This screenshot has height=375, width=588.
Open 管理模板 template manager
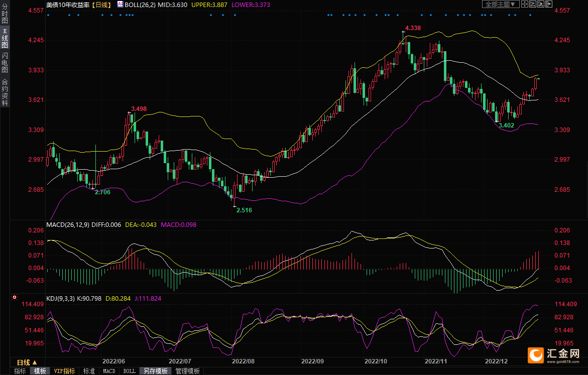[187, 371]
